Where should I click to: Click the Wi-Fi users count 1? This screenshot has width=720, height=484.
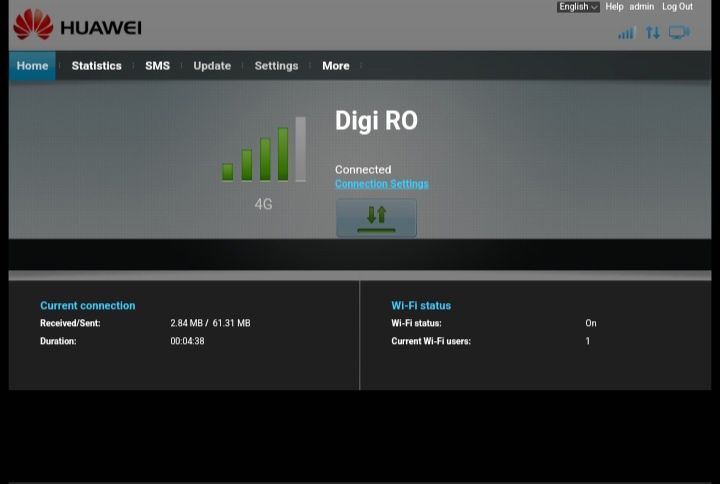(588, 341)
